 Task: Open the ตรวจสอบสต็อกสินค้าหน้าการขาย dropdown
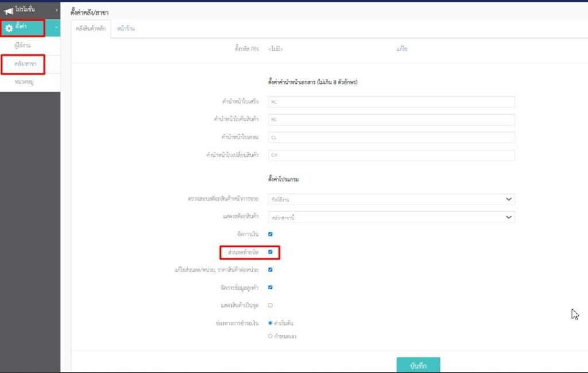(x=391, y=199)
